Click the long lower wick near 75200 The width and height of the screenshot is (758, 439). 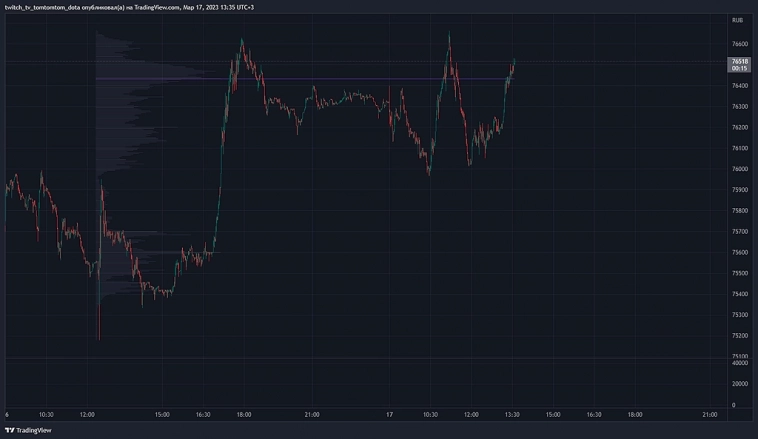point(99,325)
